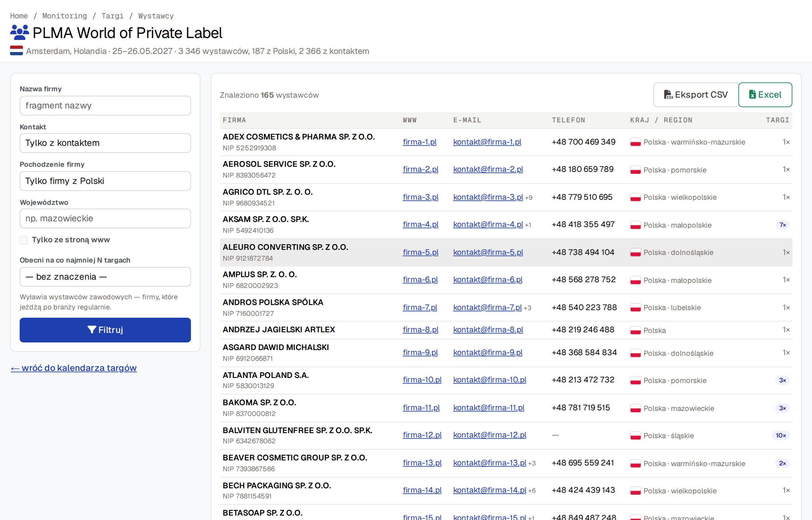
Task: Click the 'KRAJ / REGION' column header
Action: pyautogui.click(x=661, y=120)
